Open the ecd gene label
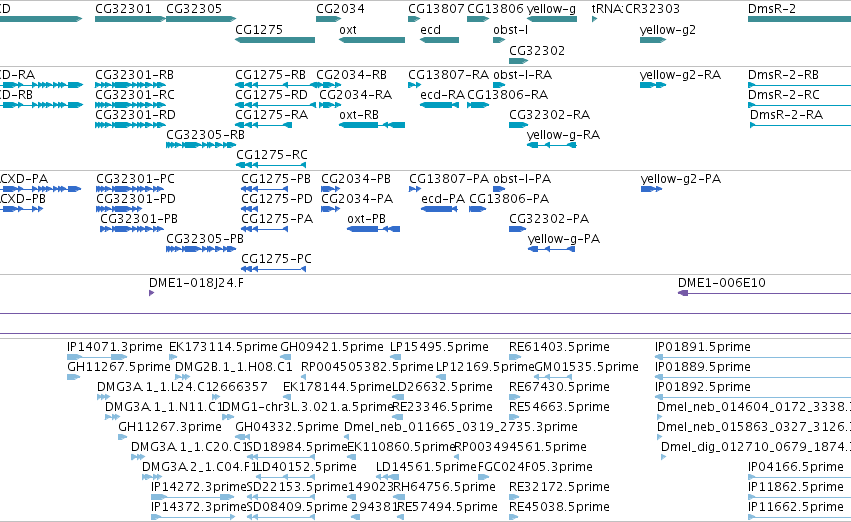The image size is (851, 522). pyautogui.click(x=430, y=29)
